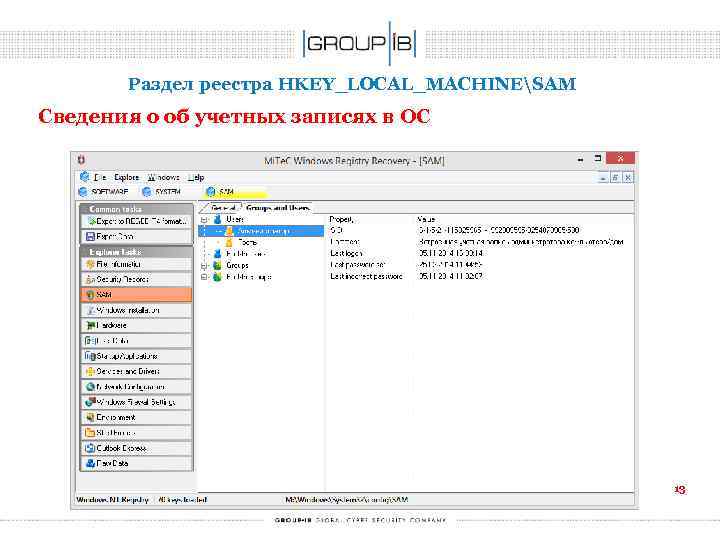Open the Explore menu
The image size is (720, 540).
click(126, 177)
